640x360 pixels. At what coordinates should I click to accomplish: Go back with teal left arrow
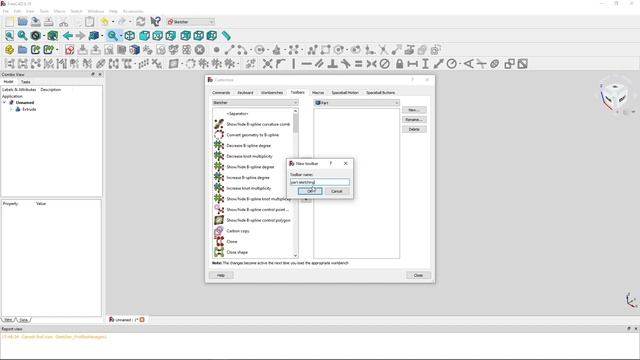click(x=67, y=36)
